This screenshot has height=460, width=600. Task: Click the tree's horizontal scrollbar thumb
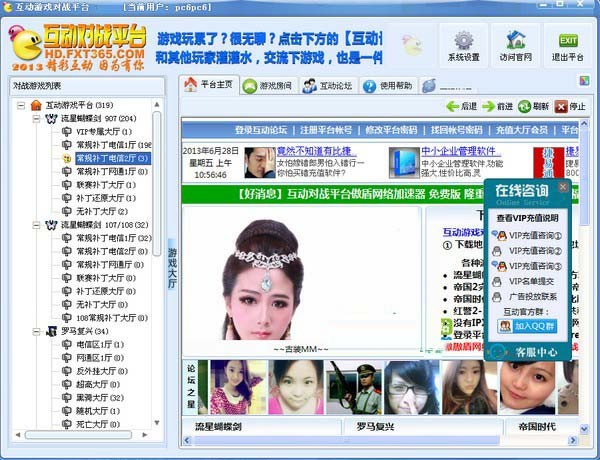click(78, 435)
